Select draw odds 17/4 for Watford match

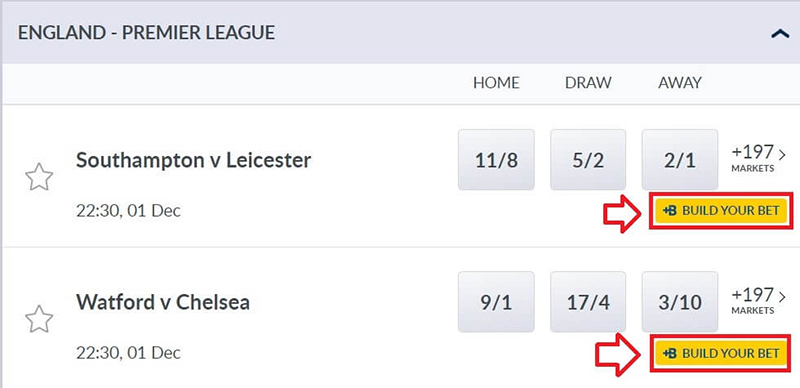(588, 302)
